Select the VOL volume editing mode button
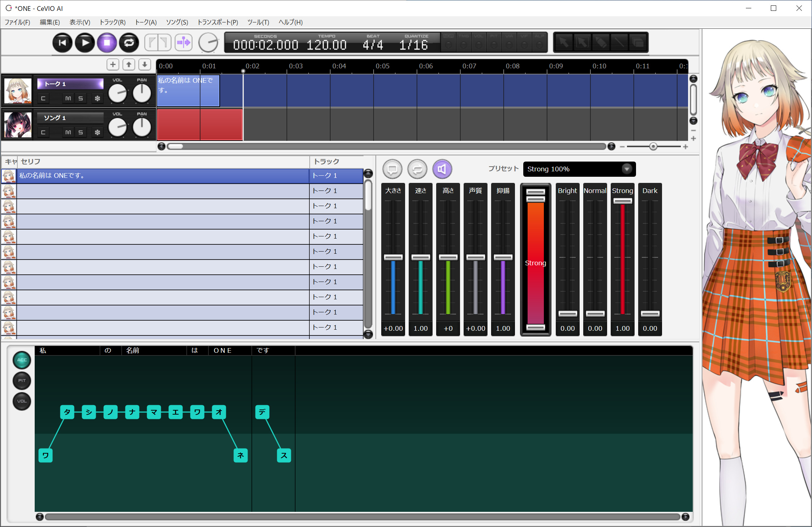812x527 pixels. [x=22, y=401]
